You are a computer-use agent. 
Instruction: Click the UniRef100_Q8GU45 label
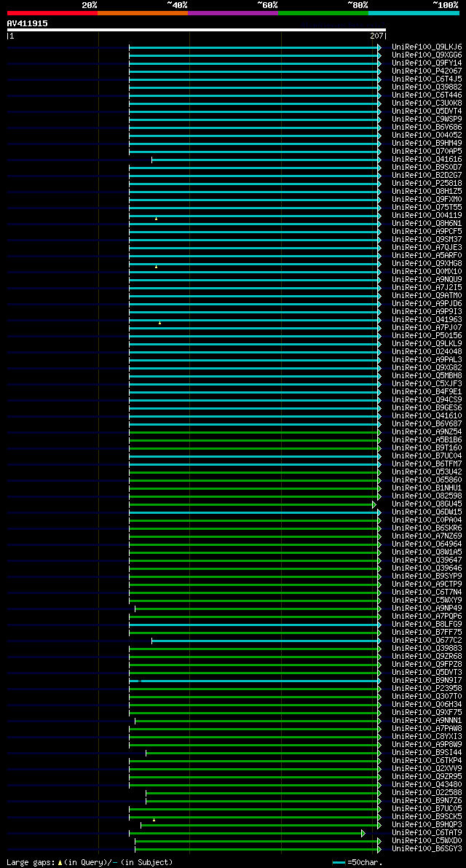point(427,504)
